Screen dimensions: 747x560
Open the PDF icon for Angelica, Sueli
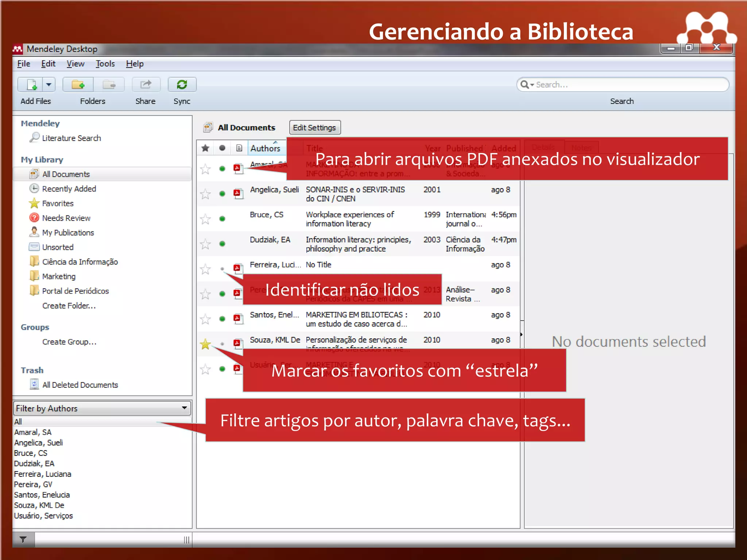coord(238,193)
